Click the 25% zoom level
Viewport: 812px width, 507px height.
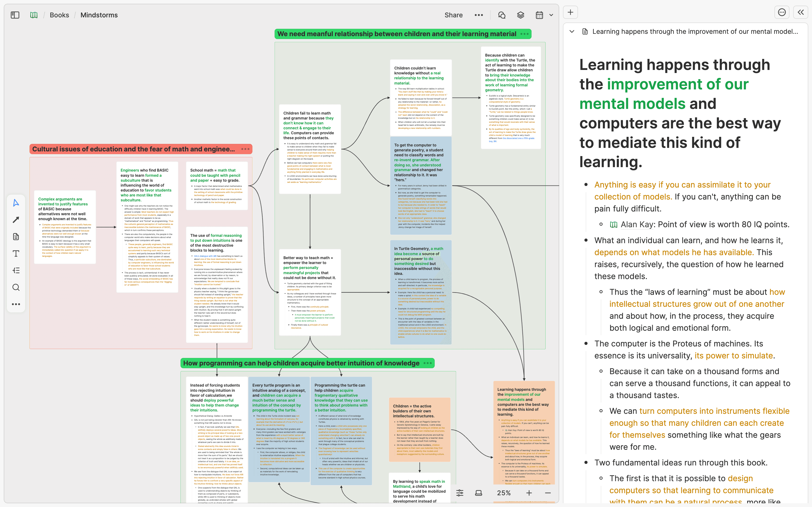[504, 493]
